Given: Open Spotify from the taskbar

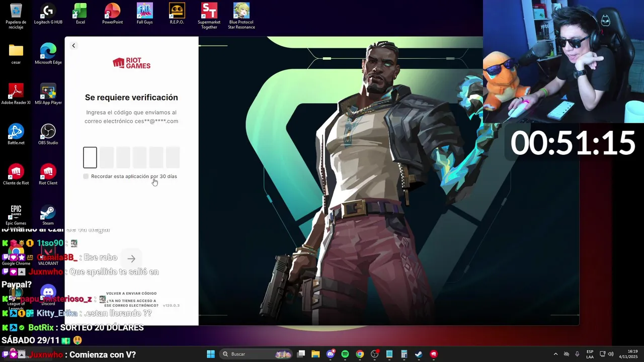Looking at the screenshot, I should coord(345,354).
